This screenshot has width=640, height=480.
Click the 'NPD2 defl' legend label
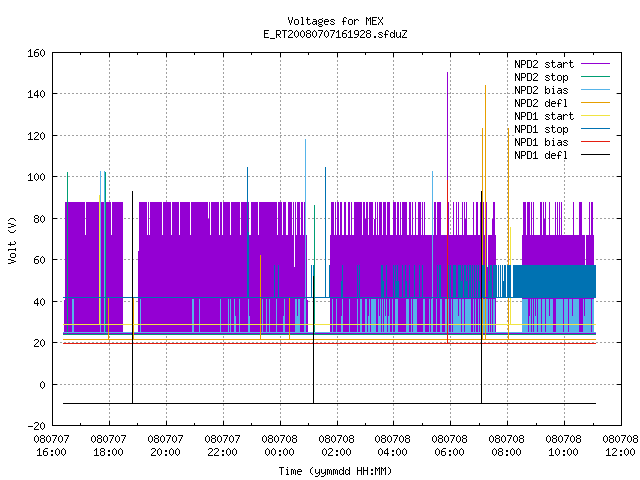[x=541, y=103]
